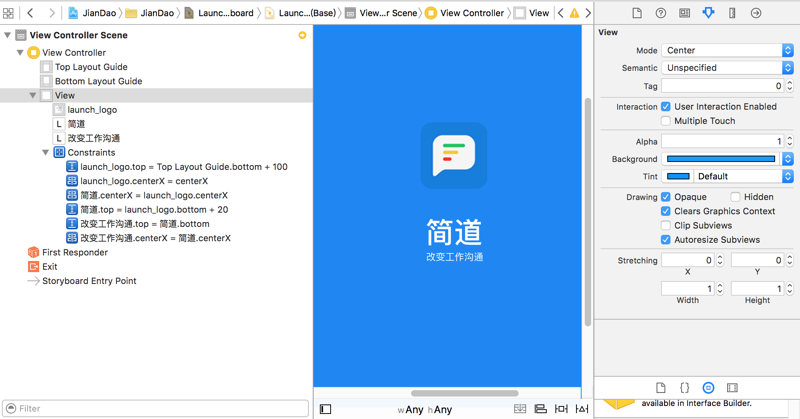Click View...r Scene in jump bar

click(382, 13)
